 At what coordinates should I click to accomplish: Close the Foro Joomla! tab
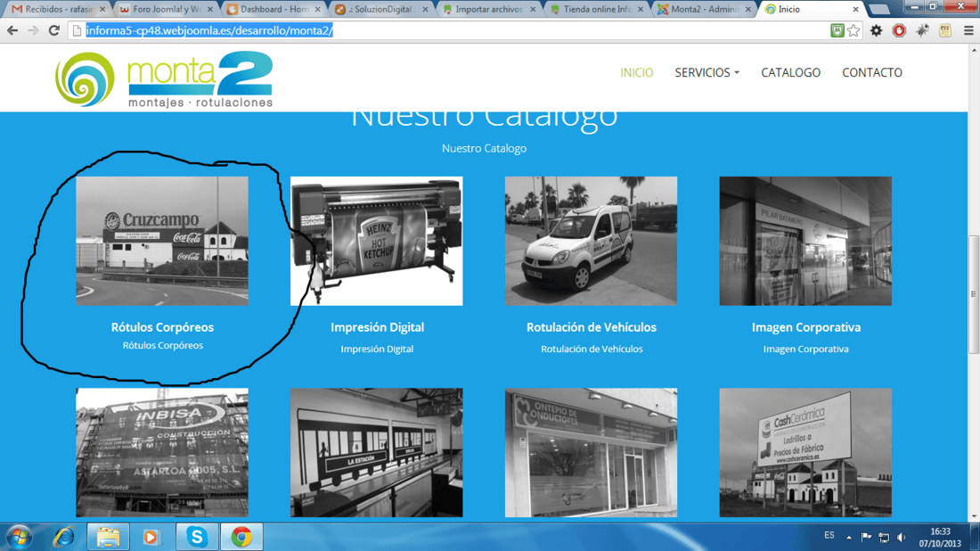[x=210, y=10]
